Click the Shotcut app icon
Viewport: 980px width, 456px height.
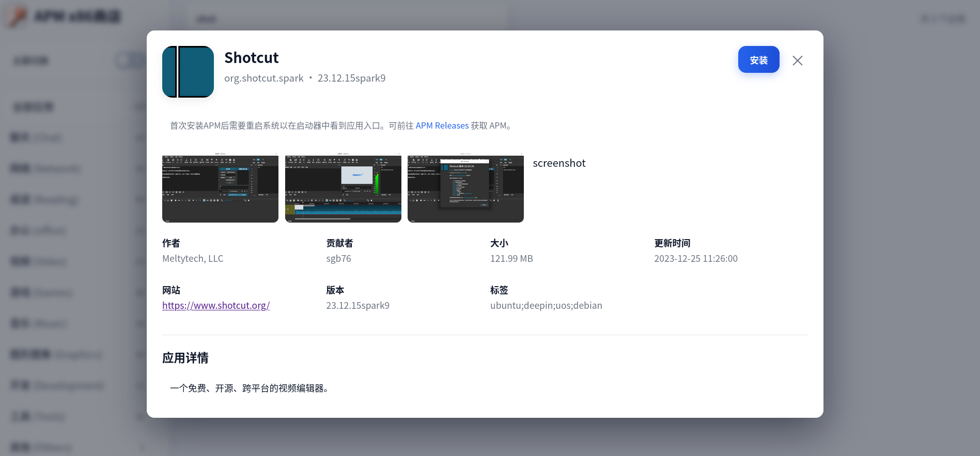(188, 72)
